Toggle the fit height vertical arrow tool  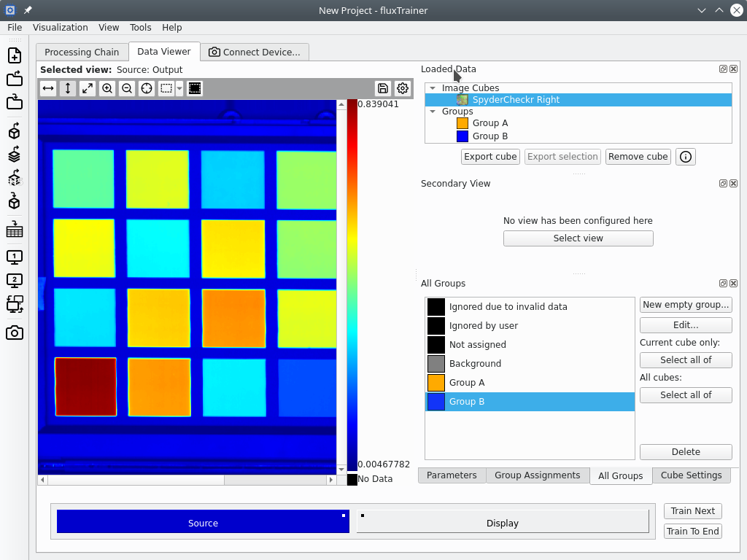tap(68, 88)
